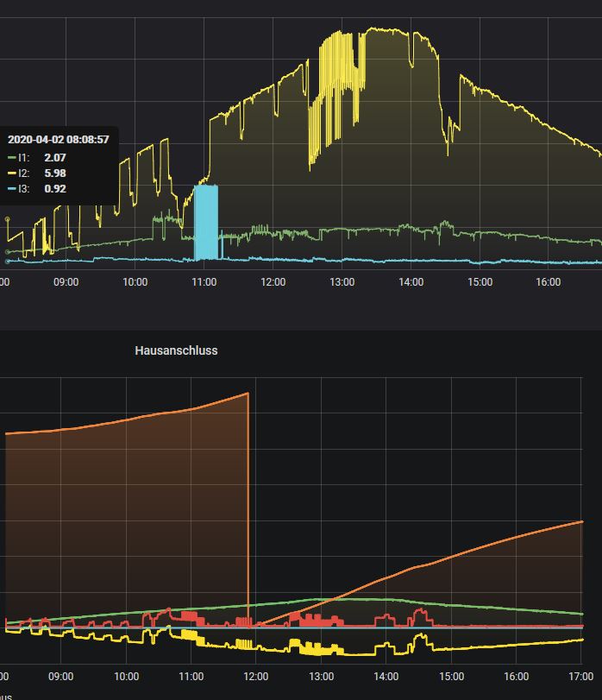Screen dimensions: 602x700
Task: Click the 12:00 label on Hausanschluss chart axis
Action: pos(256,677)
